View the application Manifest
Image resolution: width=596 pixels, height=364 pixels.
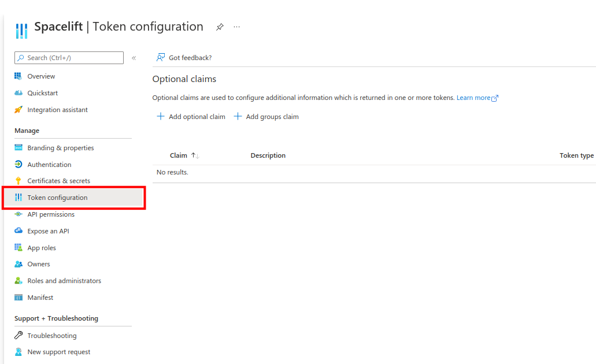pyautogui.click(x=41, y=297)
